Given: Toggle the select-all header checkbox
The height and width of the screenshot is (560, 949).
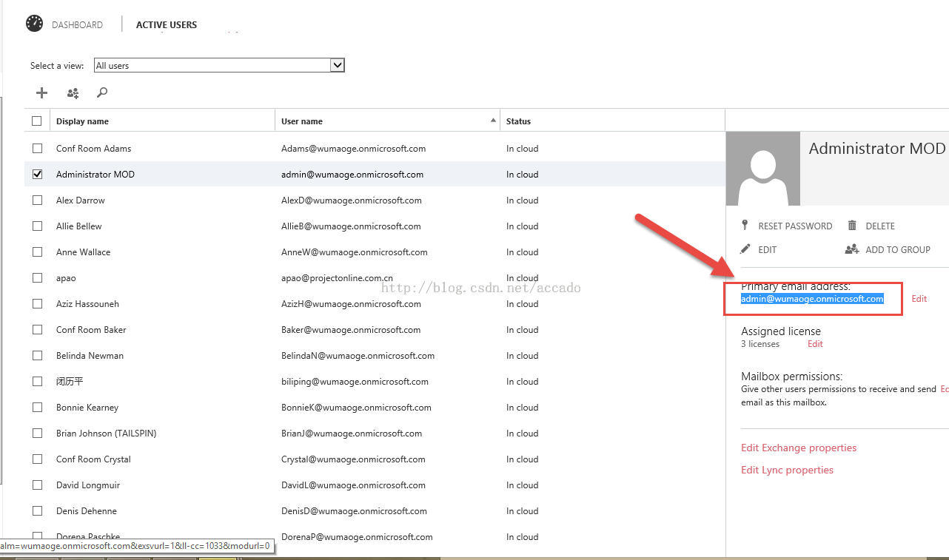Looking at the screenshot, I should [37, 121].
